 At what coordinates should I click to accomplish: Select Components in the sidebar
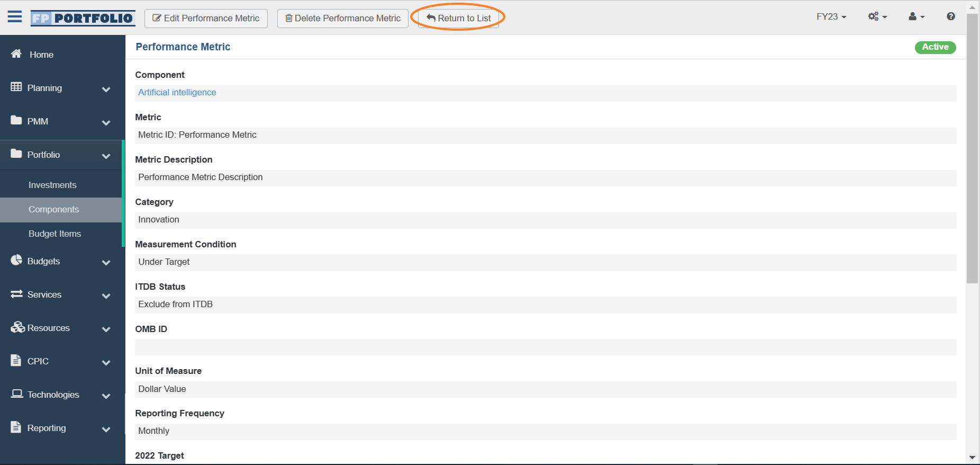coord(53,209)
